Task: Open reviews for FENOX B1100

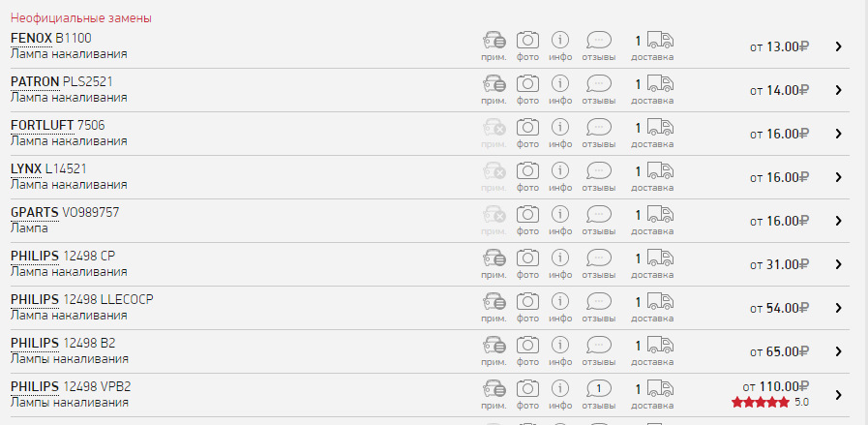Action: point(599,41)
